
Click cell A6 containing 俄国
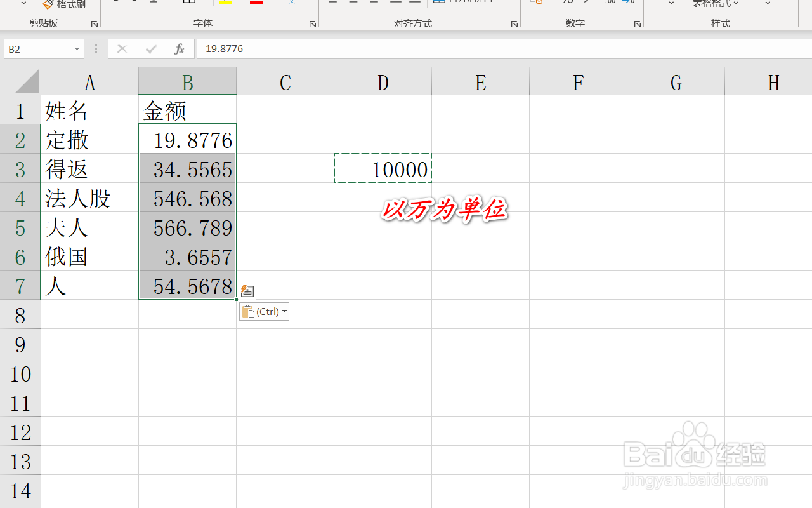(90, 257)
